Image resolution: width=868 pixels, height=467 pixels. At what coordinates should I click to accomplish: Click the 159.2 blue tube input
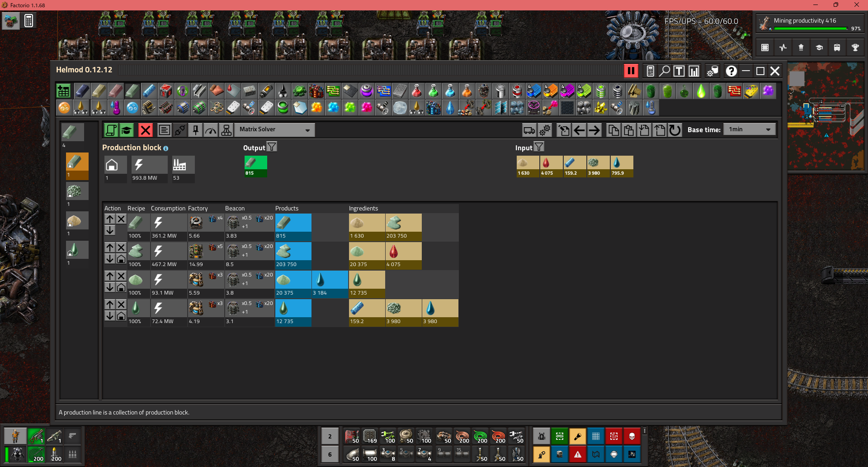[x=575, y=166]
